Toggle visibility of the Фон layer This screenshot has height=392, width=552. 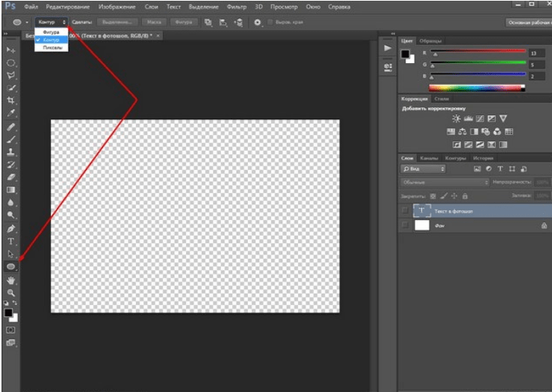pos(406,225)
